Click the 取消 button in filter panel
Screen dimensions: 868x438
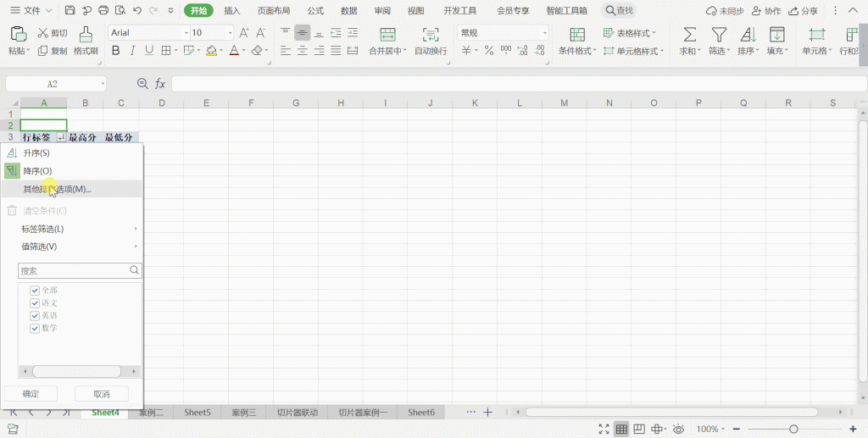point(102,394)
